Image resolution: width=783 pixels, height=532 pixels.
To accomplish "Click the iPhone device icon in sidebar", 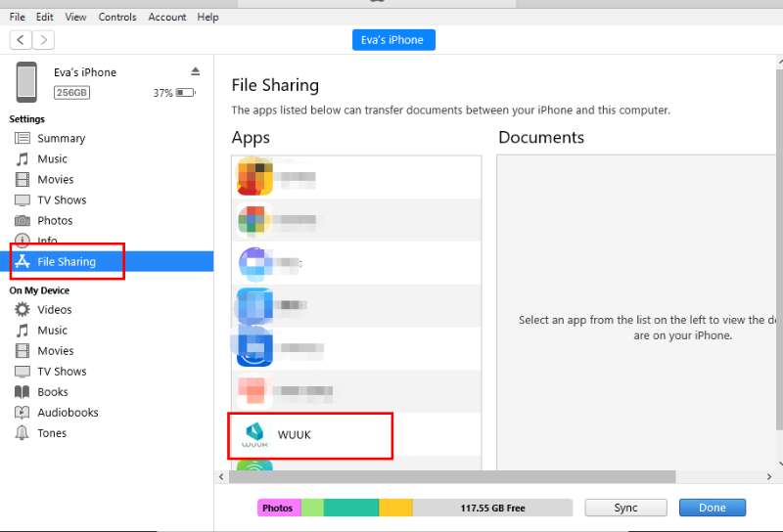I will 26,82.
